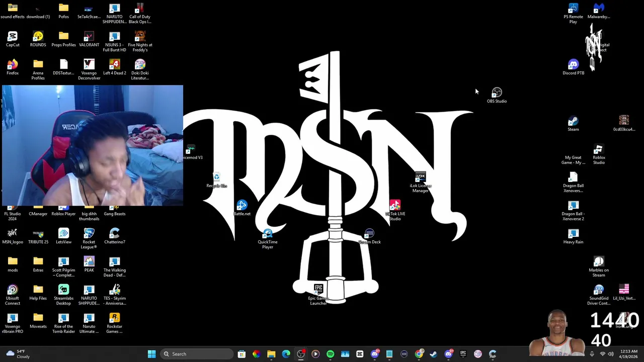Screen dimensions: 644x362
Task: Open the TikTok LIVE Studio shortcut
Action: pyautogui.click(x=395, y=210)
